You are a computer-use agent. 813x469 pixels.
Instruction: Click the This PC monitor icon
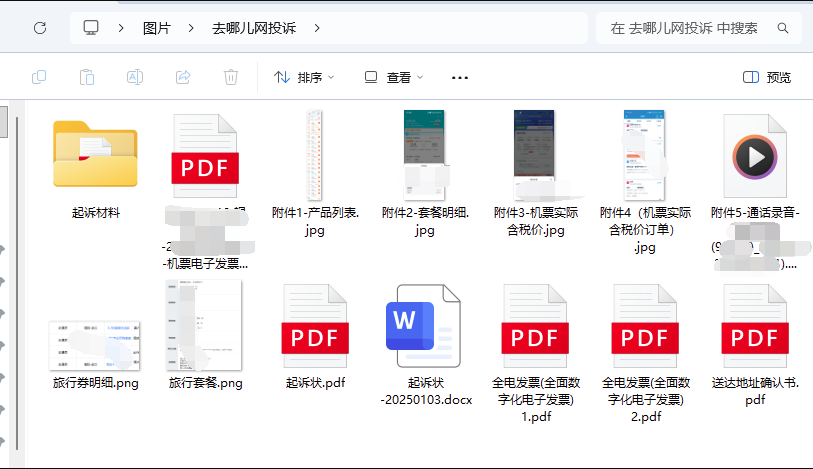click(x=91, y=28)
